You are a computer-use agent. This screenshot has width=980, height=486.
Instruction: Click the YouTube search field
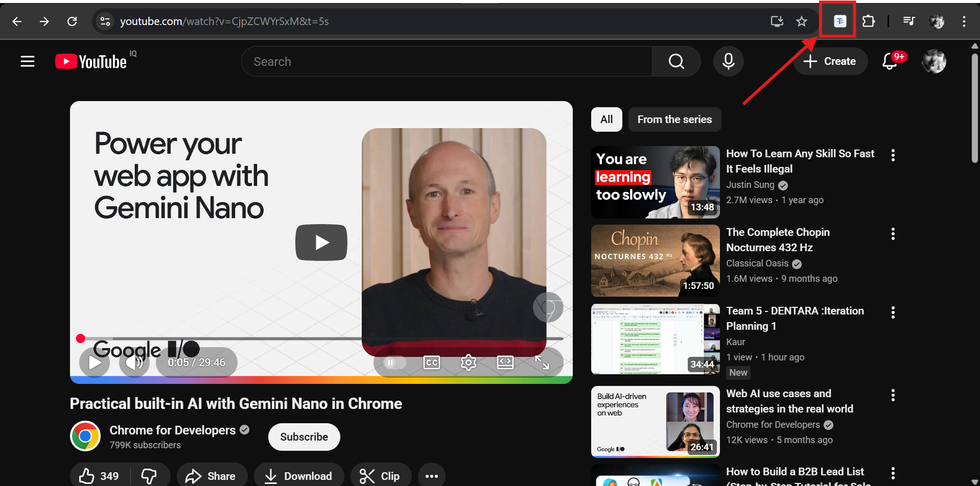click(447, 61)
